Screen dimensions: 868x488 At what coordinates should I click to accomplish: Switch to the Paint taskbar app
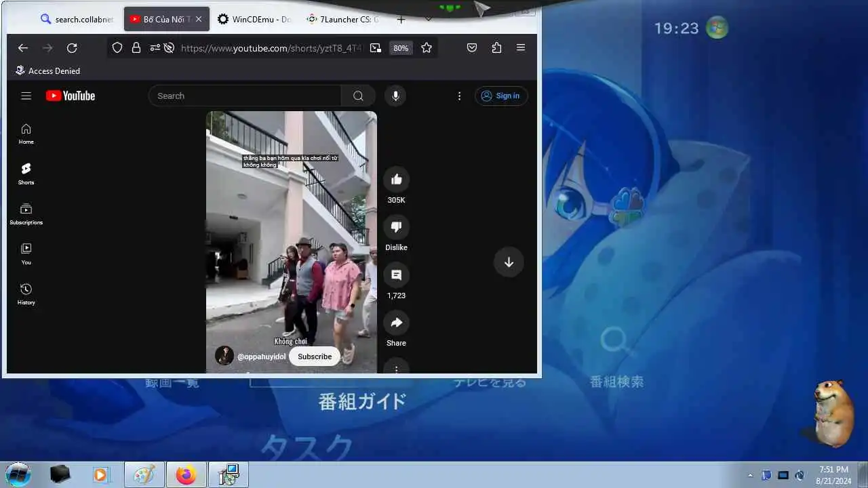click(x=144, y=474)
